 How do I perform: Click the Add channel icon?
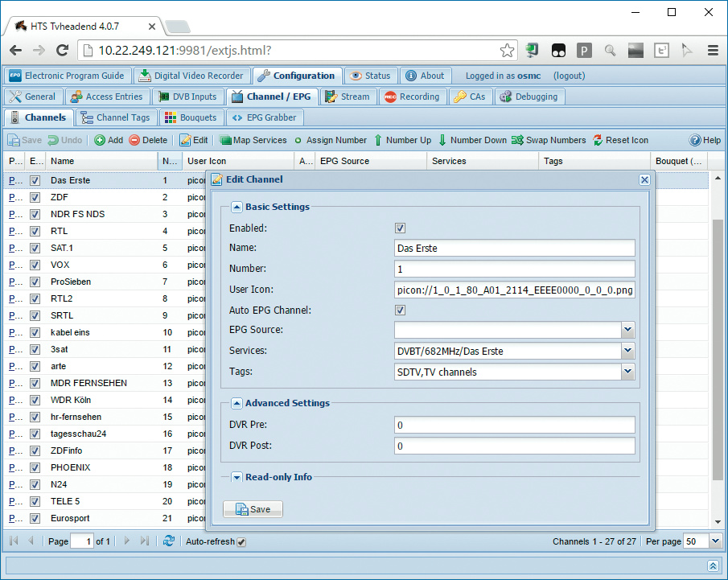pos(100,140)
